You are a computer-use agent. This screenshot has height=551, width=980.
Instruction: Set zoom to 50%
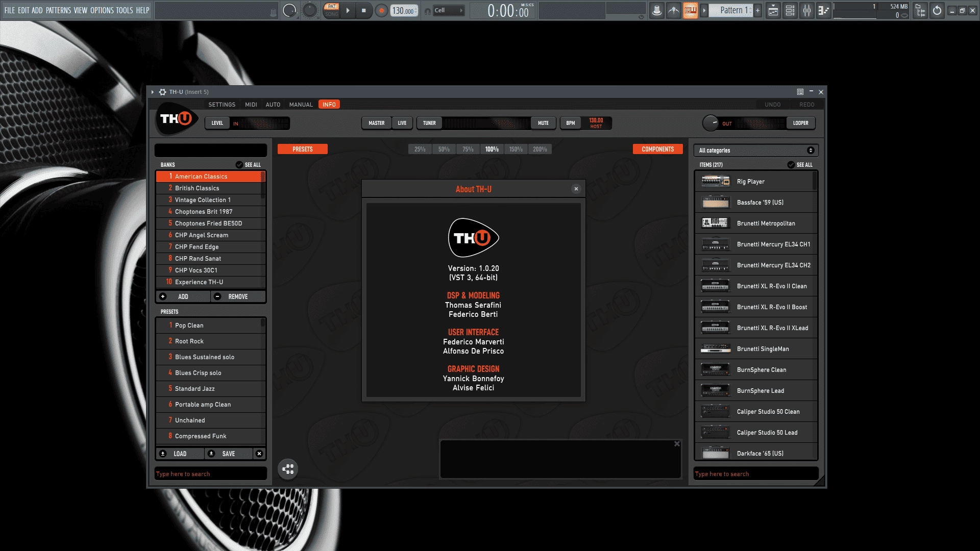click(444, 149)
